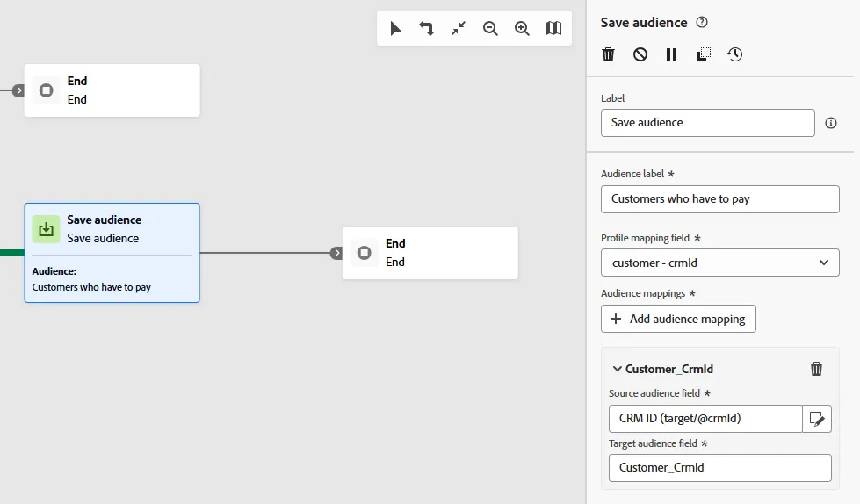Delete the Customer_CrmId mapping

coord(817,369)
